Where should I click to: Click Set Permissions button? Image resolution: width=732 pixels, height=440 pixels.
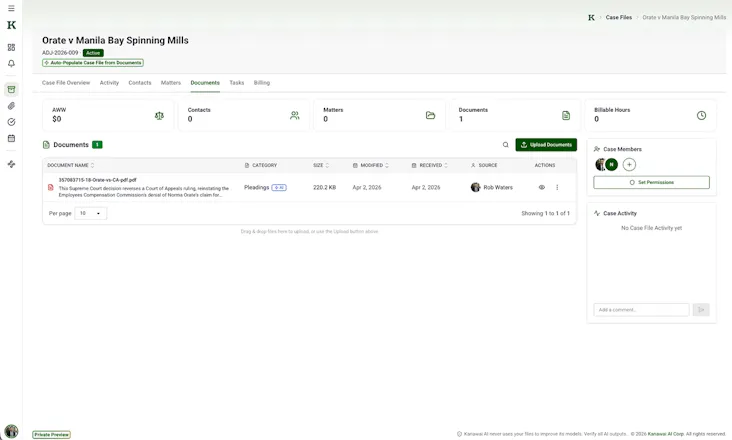[651, 182]
